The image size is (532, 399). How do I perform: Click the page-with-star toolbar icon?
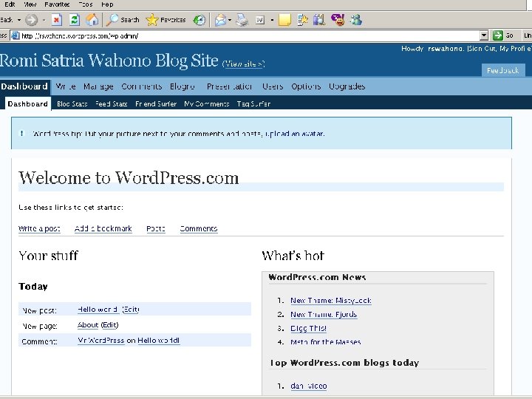302,20
